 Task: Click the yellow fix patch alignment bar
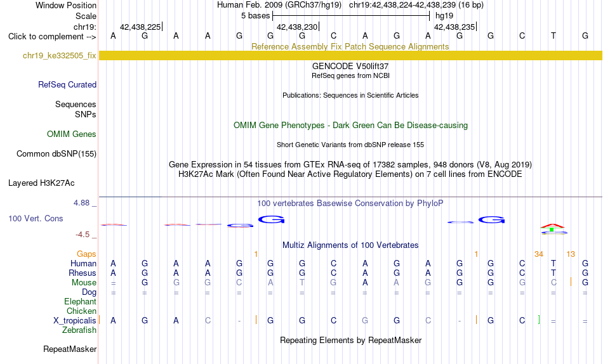(351, 55)
